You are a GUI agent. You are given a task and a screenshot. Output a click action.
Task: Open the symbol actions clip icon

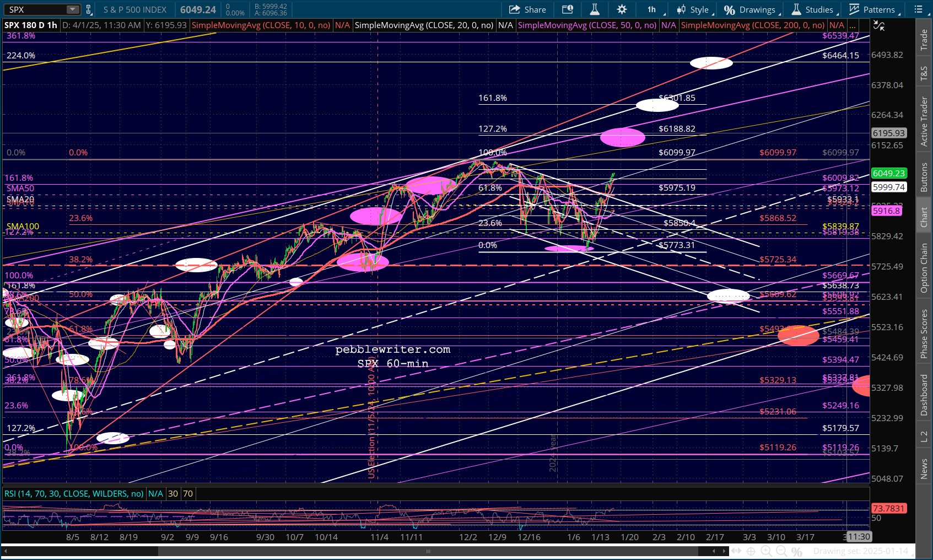point(89,9)
